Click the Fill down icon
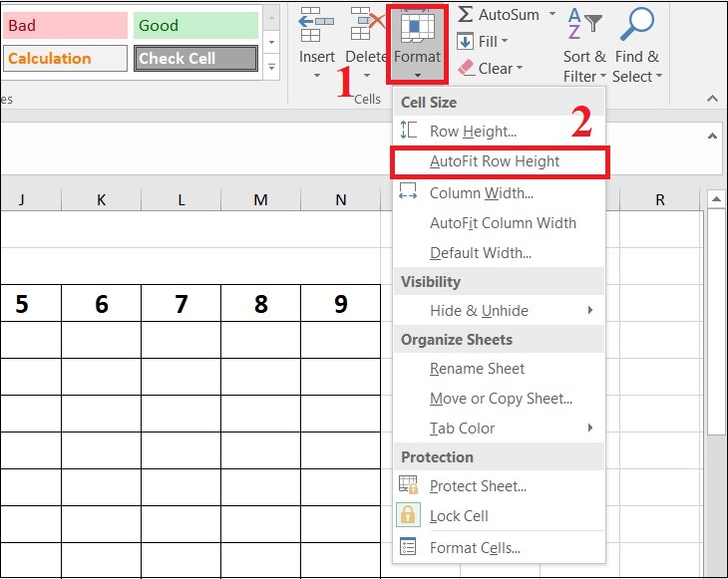Image resolution: width=728 pixels, height=579 pixels. [x=466, y=42]
